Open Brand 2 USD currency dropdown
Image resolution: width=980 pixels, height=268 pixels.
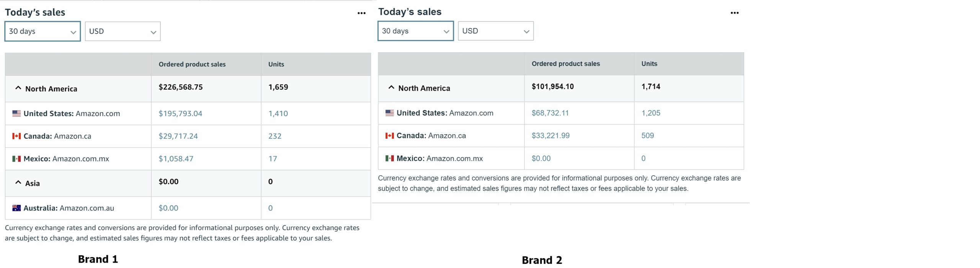tap(496, 31)
